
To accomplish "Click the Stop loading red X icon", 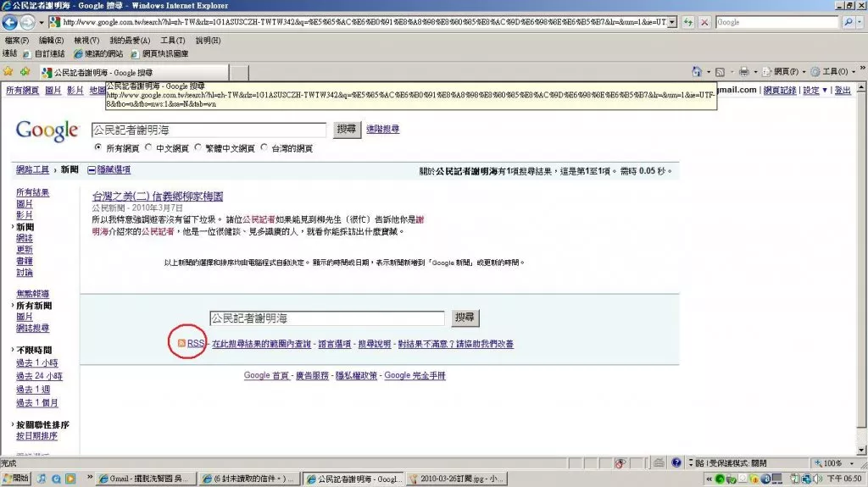I will click(x=704, y=22).
